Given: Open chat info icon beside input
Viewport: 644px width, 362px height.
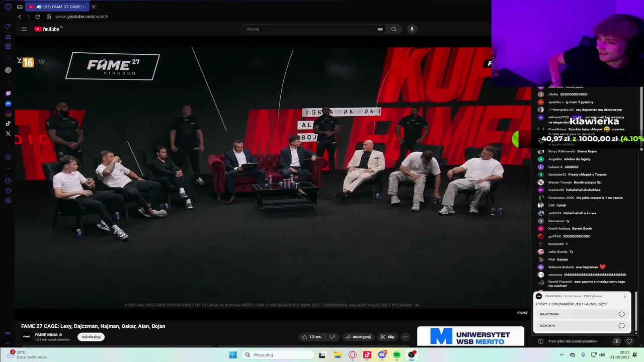Looking at the screenshot, I should point(541,341).
